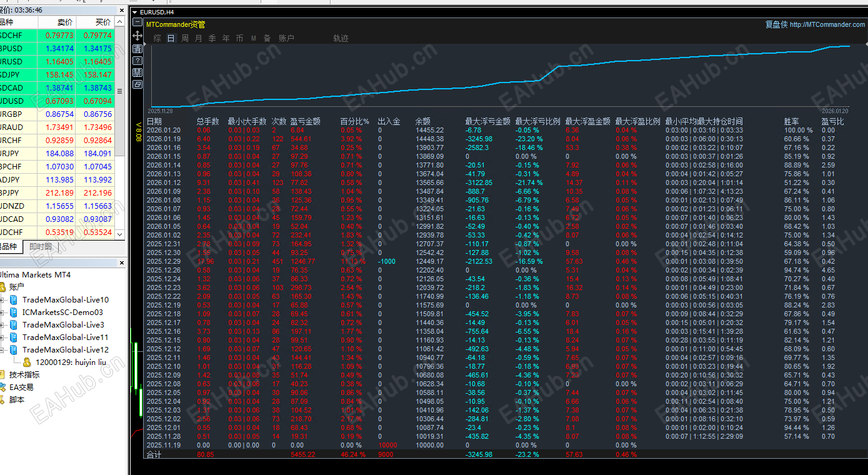
Task: Open the 账户 tab in MTCommander
Action: (x=286, y=38)
